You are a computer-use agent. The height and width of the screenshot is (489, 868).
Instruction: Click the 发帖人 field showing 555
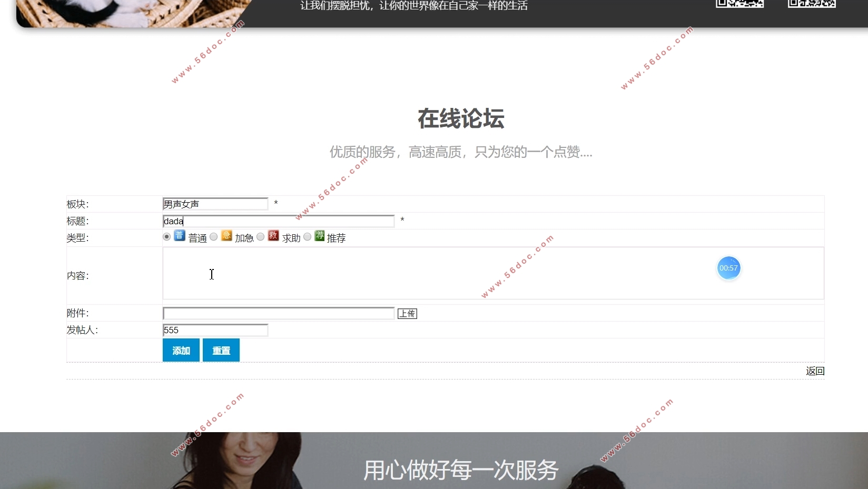(x=215, y=330)
